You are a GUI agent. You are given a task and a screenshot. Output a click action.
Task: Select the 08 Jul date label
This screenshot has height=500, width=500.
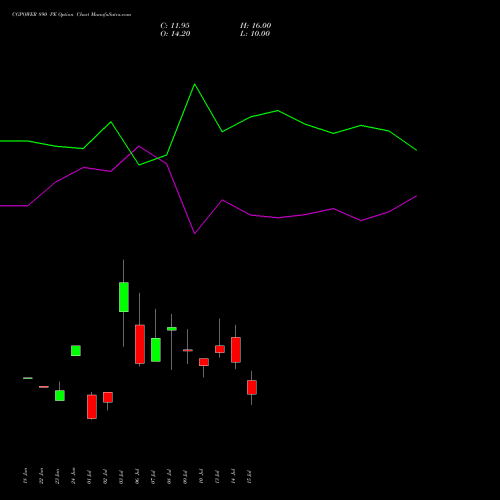tap(170, 477)
